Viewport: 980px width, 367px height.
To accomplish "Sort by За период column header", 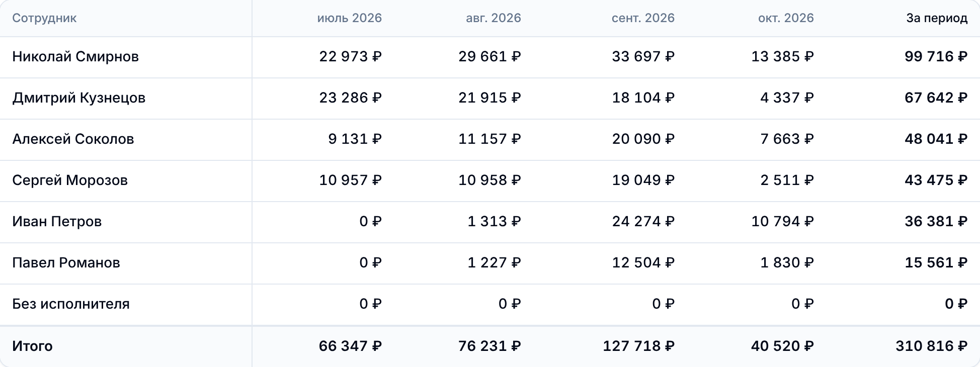I will coord(937,18).
